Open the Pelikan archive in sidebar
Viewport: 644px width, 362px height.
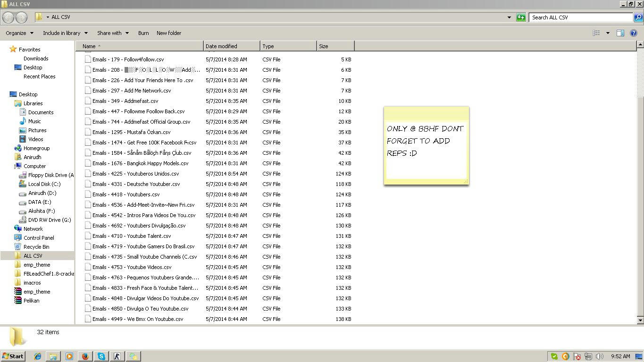click(x=31, y=301)
